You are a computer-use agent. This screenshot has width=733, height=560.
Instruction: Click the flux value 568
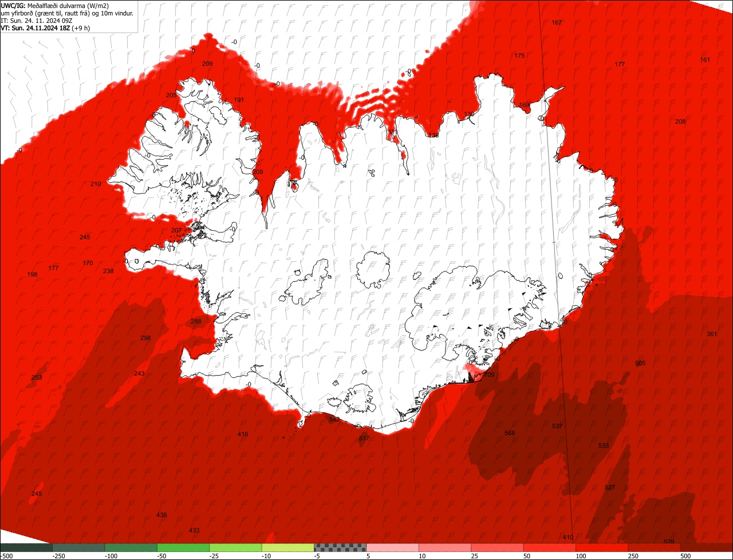click(x=510, y=433)
